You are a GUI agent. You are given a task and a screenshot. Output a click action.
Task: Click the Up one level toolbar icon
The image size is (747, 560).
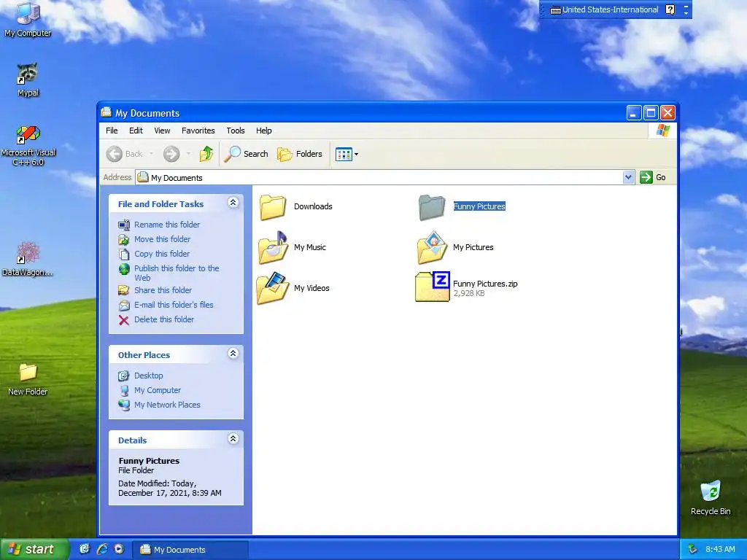click(206, 154)
